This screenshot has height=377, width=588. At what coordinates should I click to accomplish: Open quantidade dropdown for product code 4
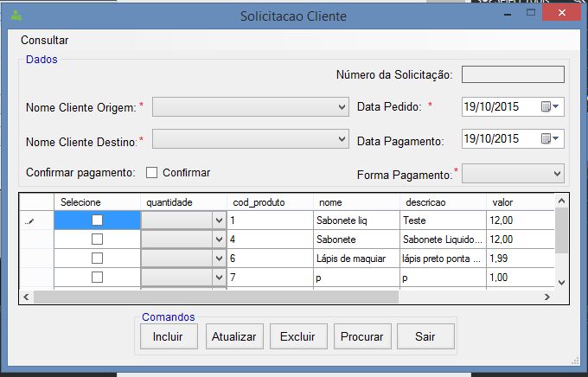(x=219, y=239)
